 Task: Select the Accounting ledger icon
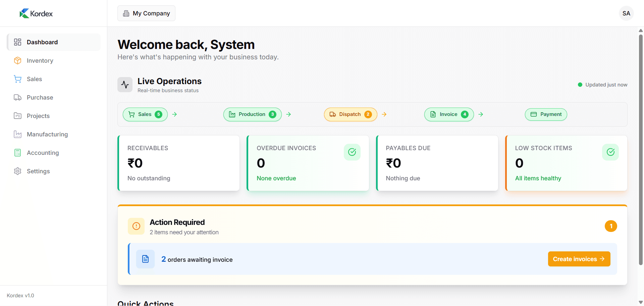click(x=18, y=152)
